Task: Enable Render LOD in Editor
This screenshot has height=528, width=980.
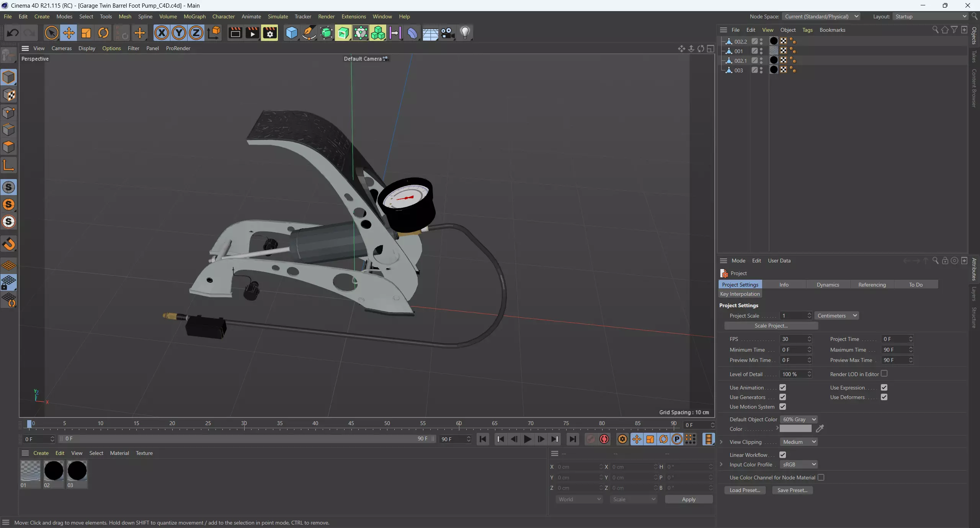Action: (884, 374)
